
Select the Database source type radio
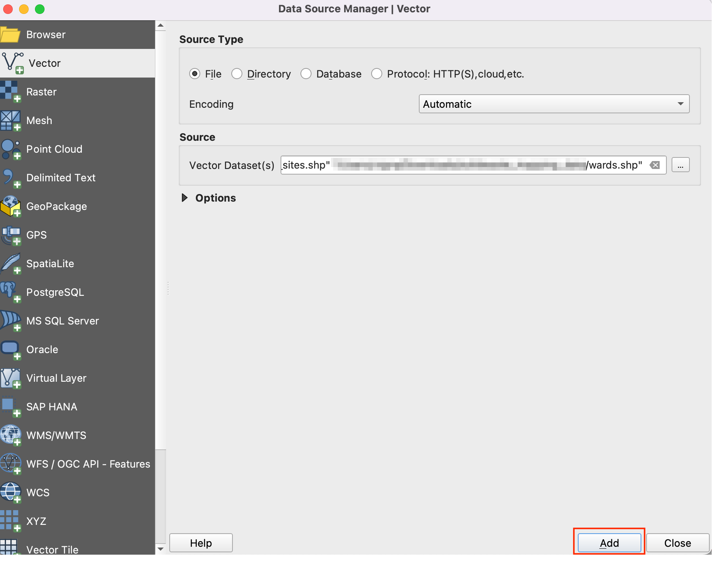(306, 74)
